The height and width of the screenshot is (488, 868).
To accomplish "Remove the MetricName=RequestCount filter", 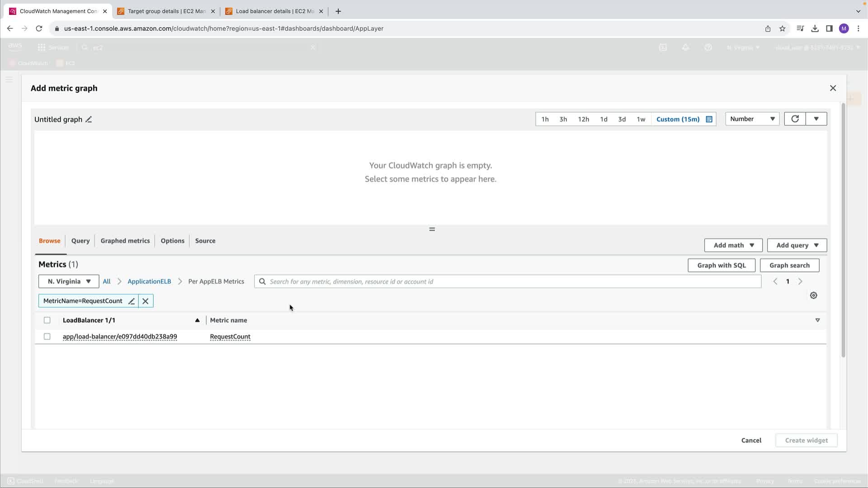I will (146, 301).
